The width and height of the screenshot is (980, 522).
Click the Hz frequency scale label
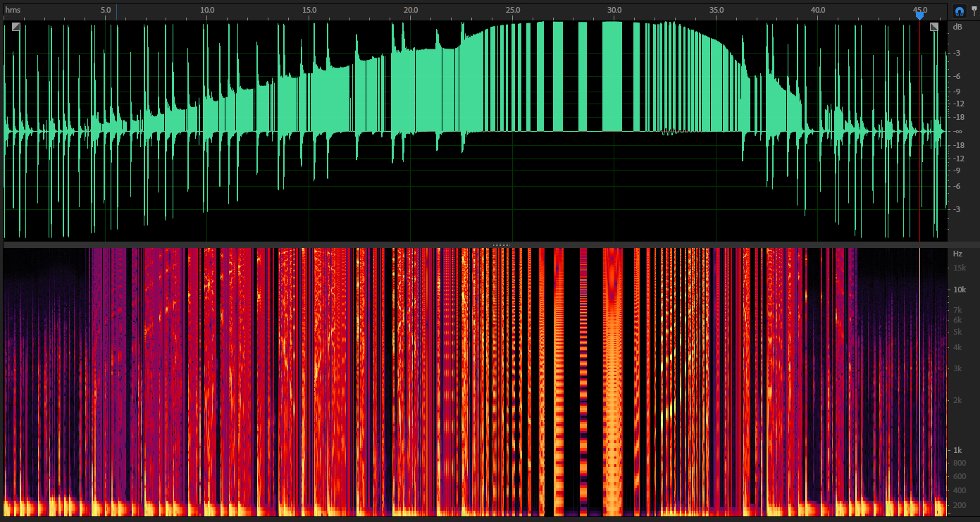(957, 254)
